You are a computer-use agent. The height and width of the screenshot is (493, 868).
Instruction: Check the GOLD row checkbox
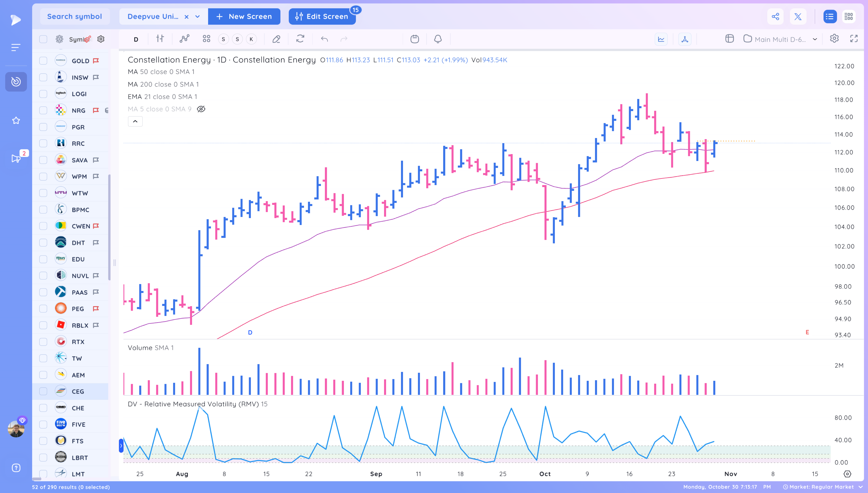pos(43,61)
